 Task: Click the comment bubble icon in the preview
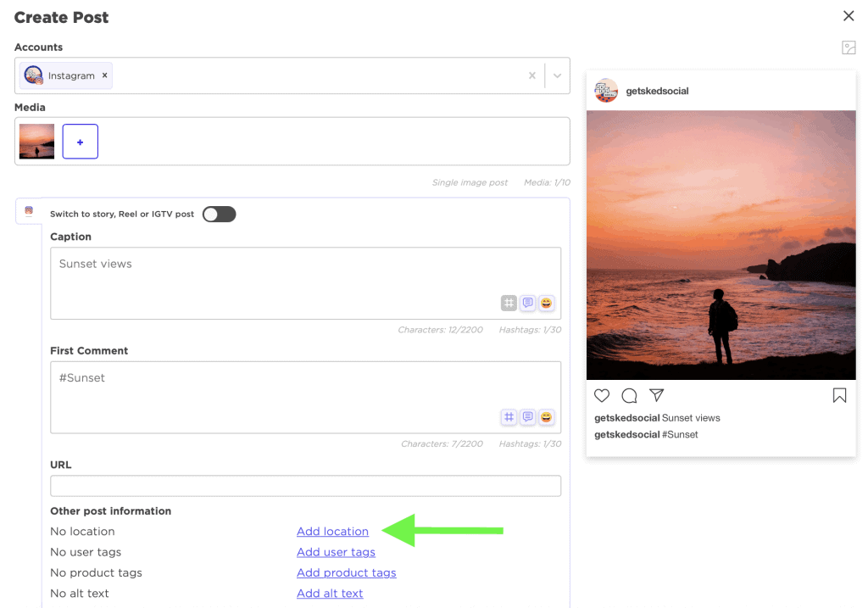pyautogui.click(x=629, y=395)
